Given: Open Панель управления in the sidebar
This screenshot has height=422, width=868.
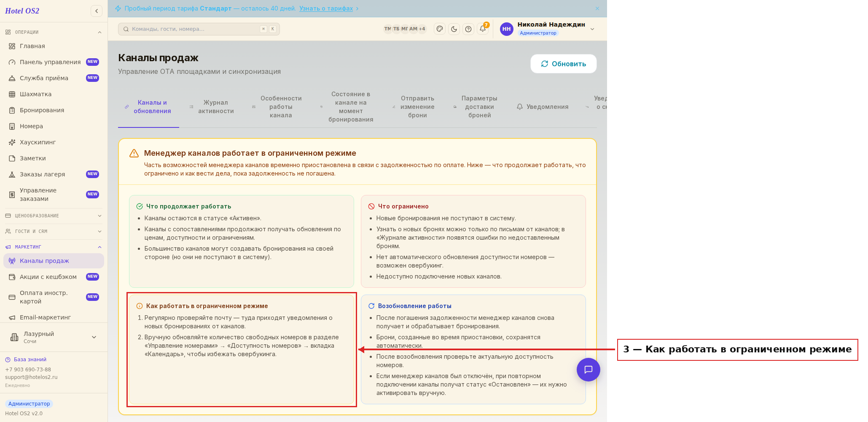Looking at the screenshot, I should [x=54, y=62].
